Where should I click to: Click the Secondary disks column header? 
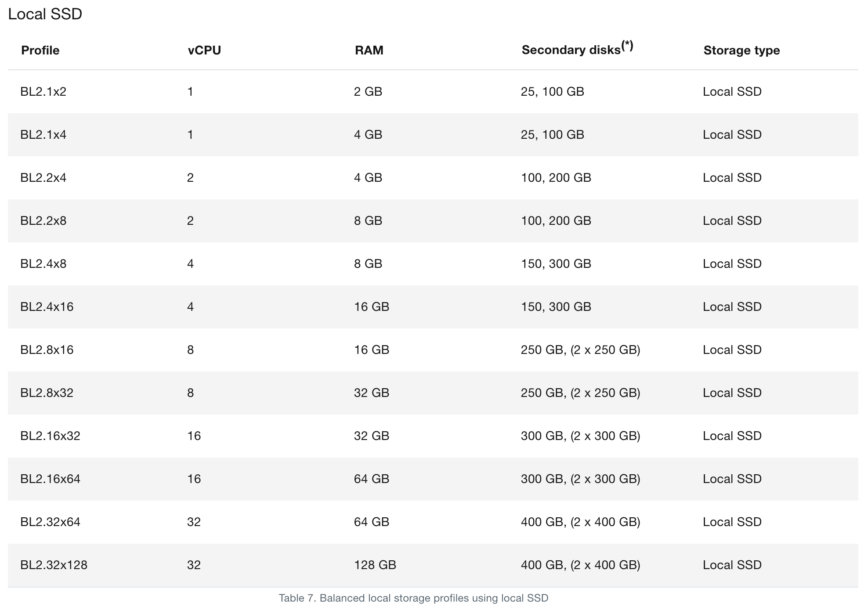(571, 50)
